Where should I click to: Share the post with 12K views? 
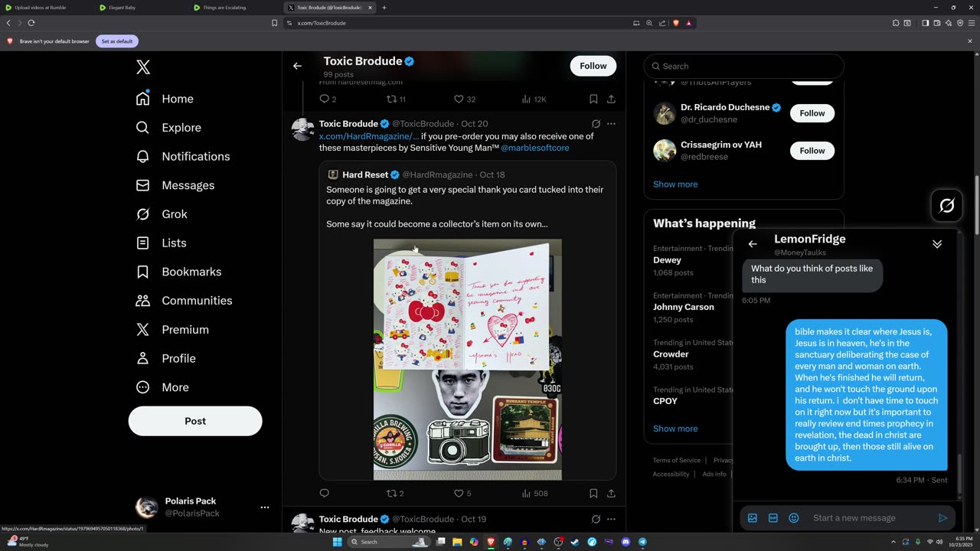611,99
